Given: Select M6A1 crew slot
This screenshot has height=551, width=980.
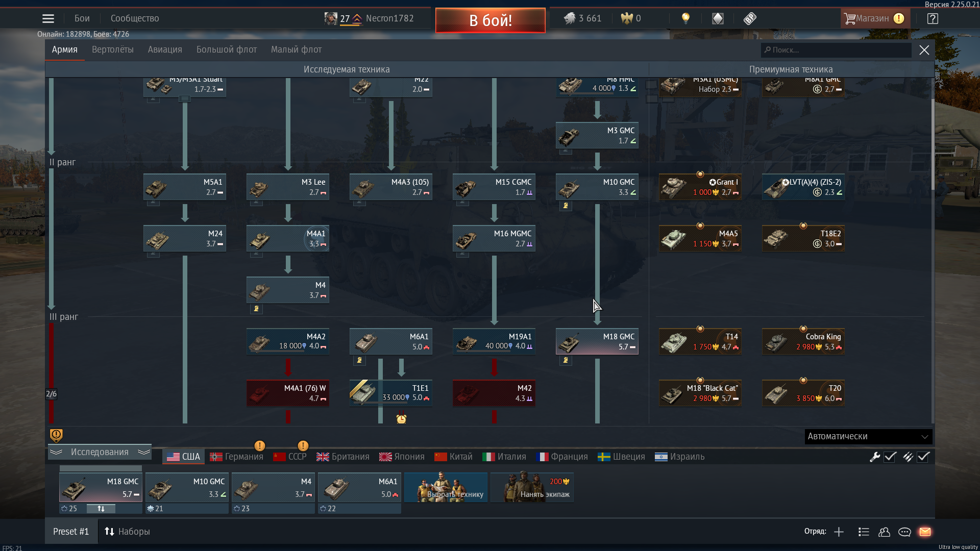Looking at the screenshot, I should coord(359,488).
